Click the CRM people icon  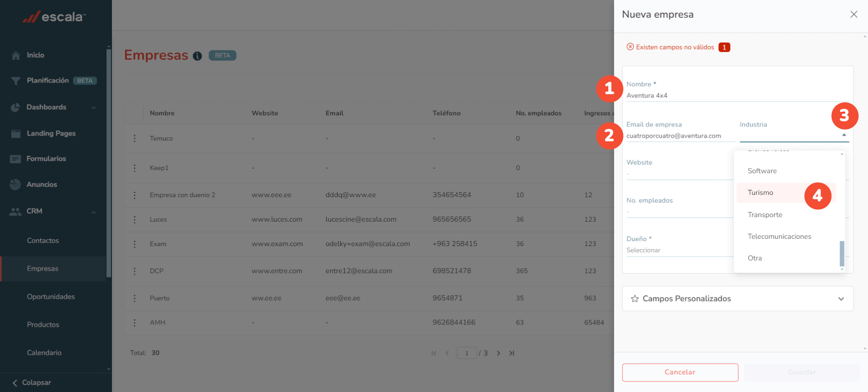[x=15, y=211]
